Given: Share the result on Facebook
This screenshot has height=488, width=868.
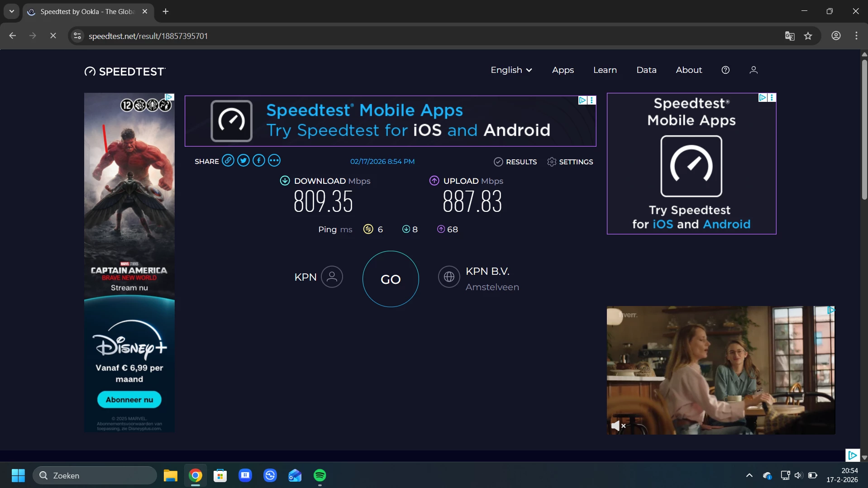Looking at the screenshot, I should click(x=259, y=161).
